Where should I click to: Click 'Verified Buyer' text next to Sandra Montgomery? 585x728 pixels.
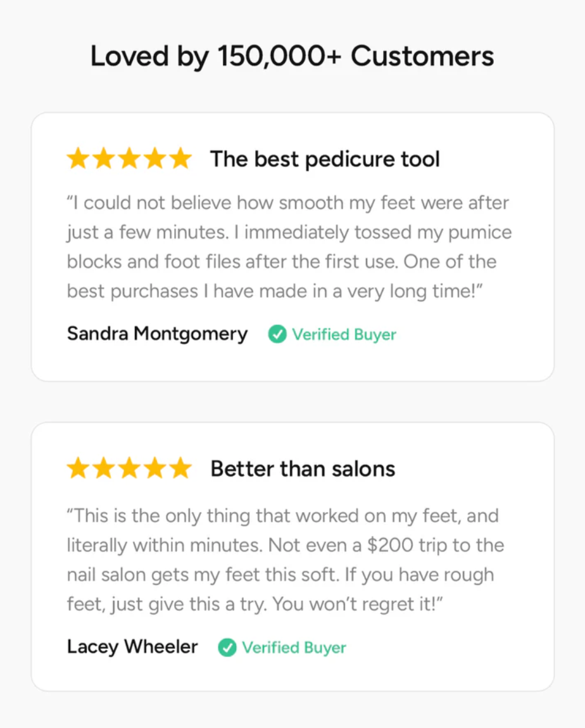click(344, 334)
